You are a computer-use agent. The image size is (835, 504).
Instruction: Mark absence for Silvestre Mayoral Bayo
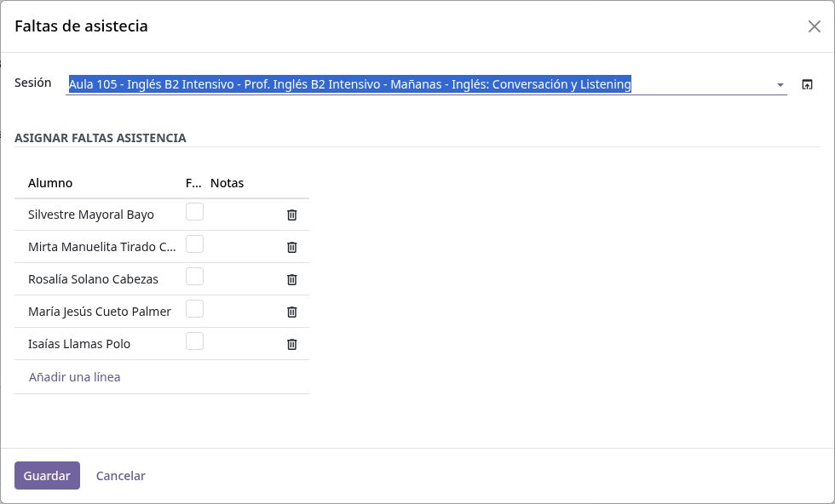pos(194,212)
